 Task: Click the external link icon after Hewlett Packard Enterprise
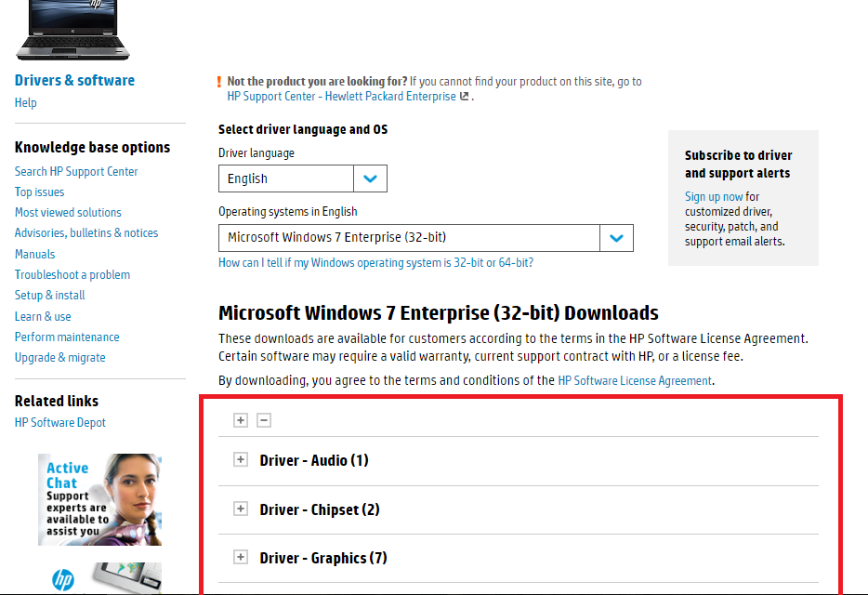click(x=465, y=96)
